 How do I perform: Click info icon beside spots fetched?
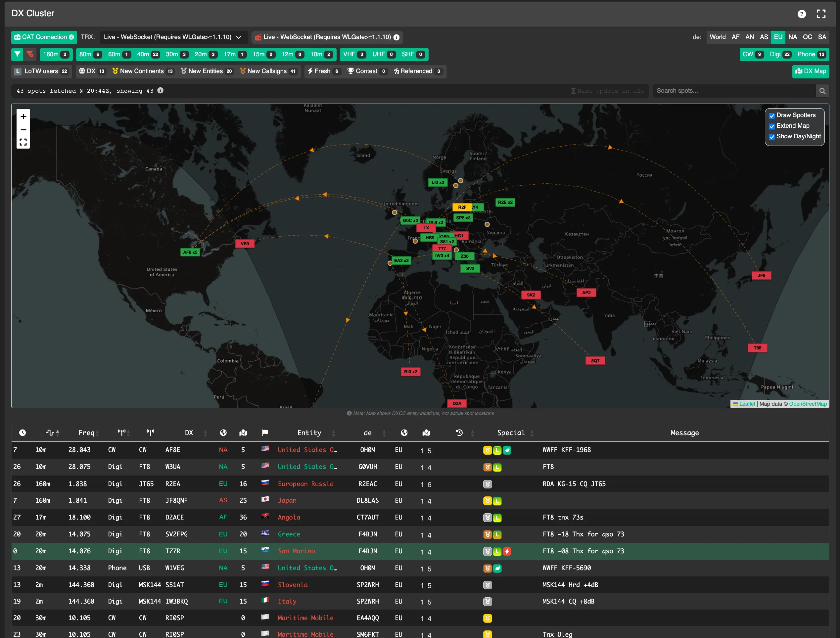pos(161,91)
